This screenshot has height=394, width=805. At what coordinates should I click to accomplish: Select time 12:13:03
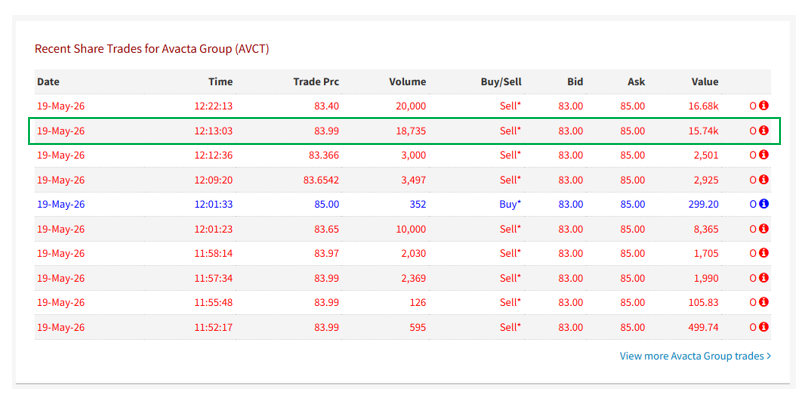coord(214,131)
